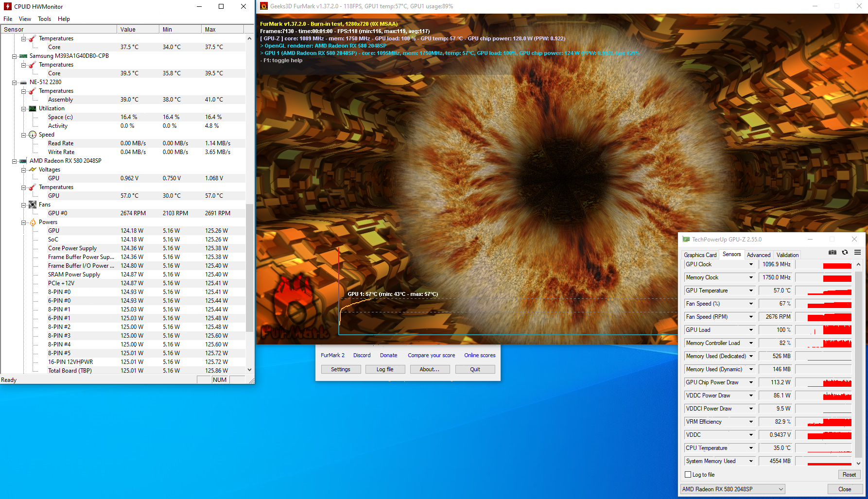
Task: Click the GPU Temperatures thermometer icon
Action: click(x=33, y=187)
